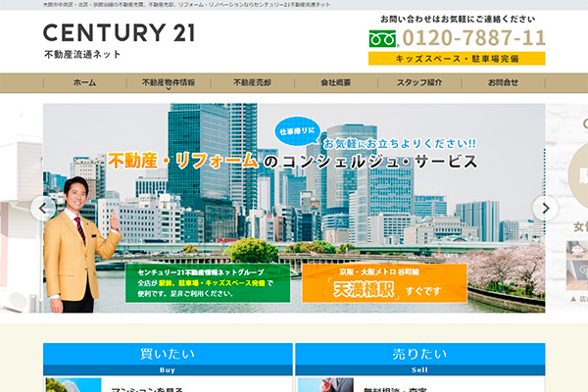Click the phone number 0120-7887-11
This screenshot has width=588, height=392.
(473, 39)
